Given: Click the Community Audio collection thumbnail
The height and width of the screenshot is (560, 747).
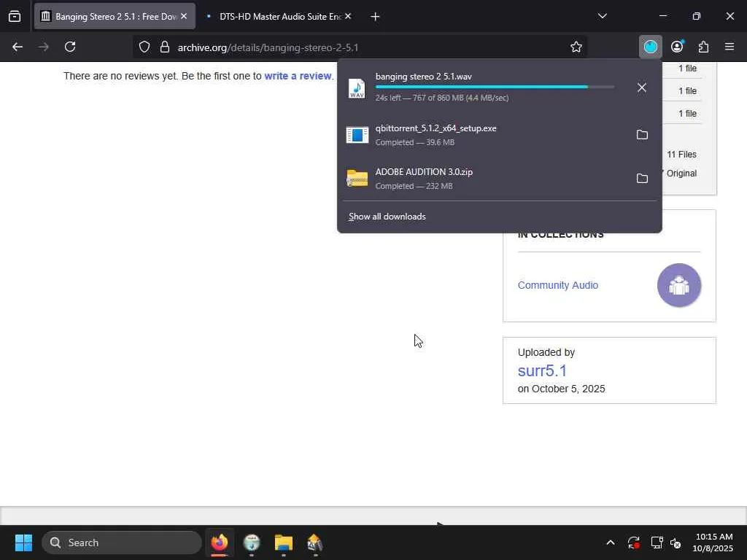Looking at the screenshot, I should (679, 285).
